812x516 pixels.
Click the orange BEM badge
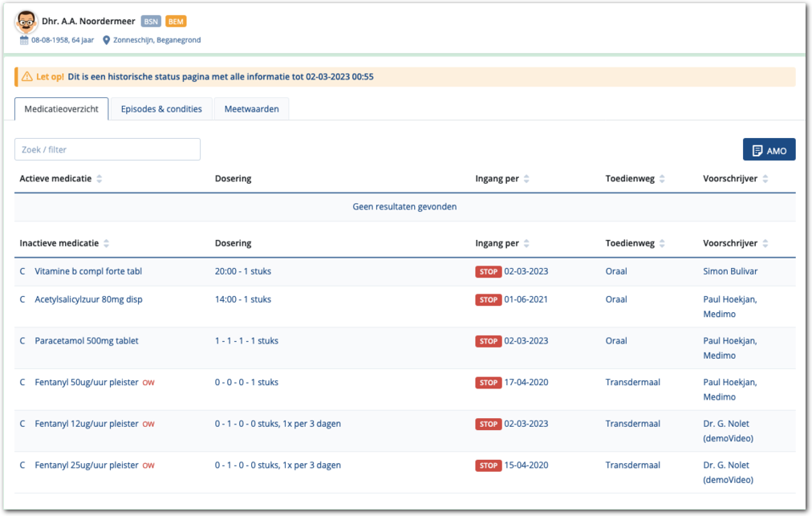click(x=176, y=22)
